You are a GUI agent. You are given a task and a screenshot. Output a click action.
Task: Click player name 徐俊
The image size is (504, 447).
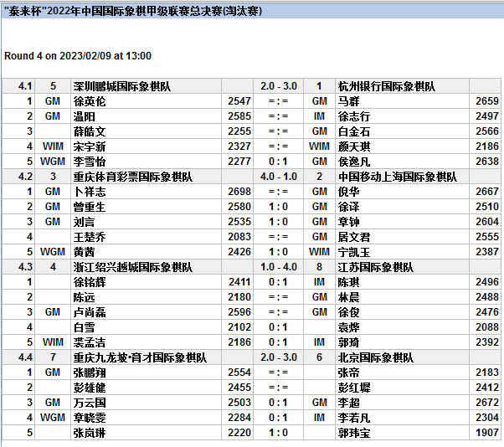click(x=348, y=312)
